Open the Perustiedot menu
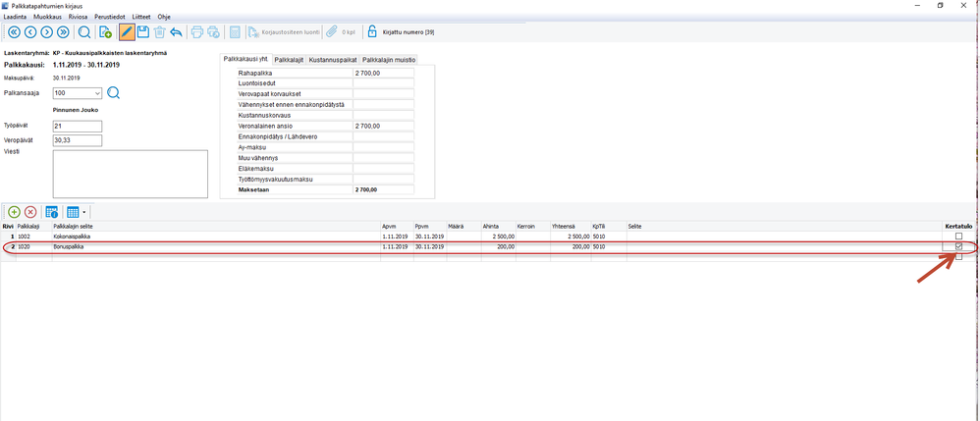Screen dimensions: 980x421 coord(110,17)
